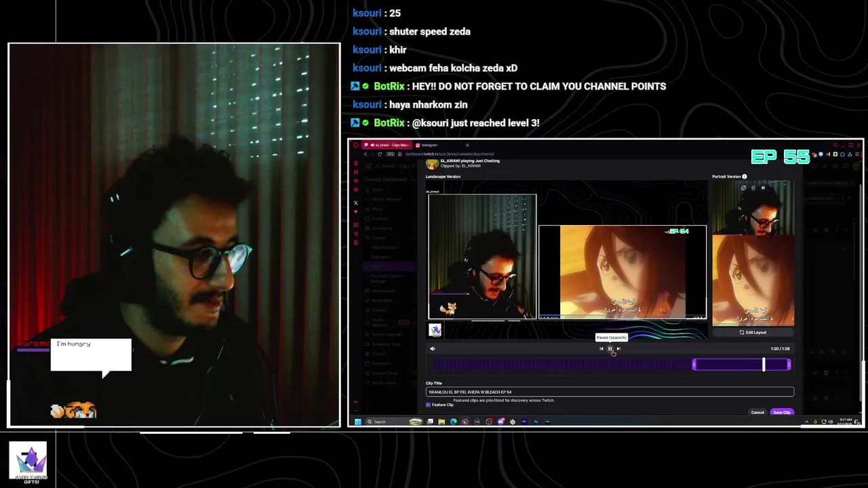Open the Opera menu logo icon
868x488 pixels.
[x=356, y=145]
